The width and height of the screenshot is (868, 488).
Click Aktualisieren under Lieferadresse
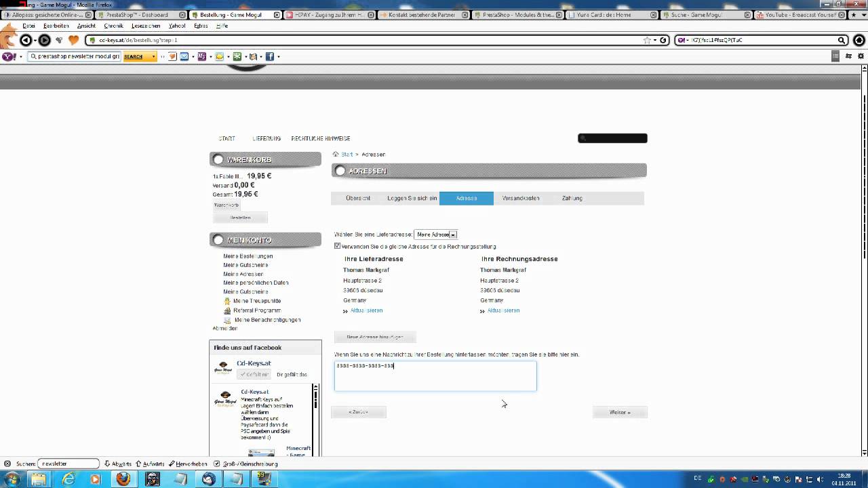coord(366,310)
